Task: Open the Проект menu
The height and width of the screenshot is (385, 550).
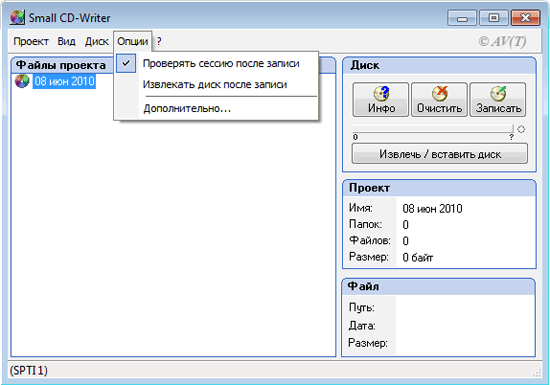Action: tap(31, 41)
